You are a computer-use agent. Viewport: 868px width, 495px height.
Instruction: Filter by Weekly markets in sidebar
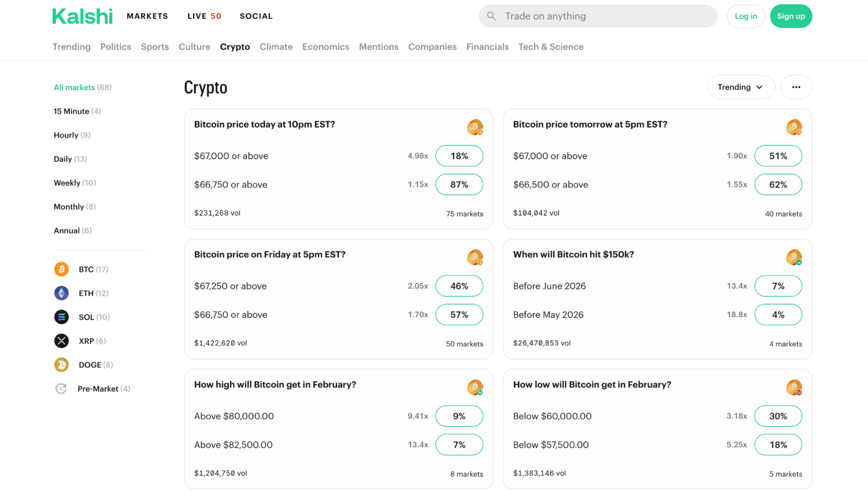74,183
